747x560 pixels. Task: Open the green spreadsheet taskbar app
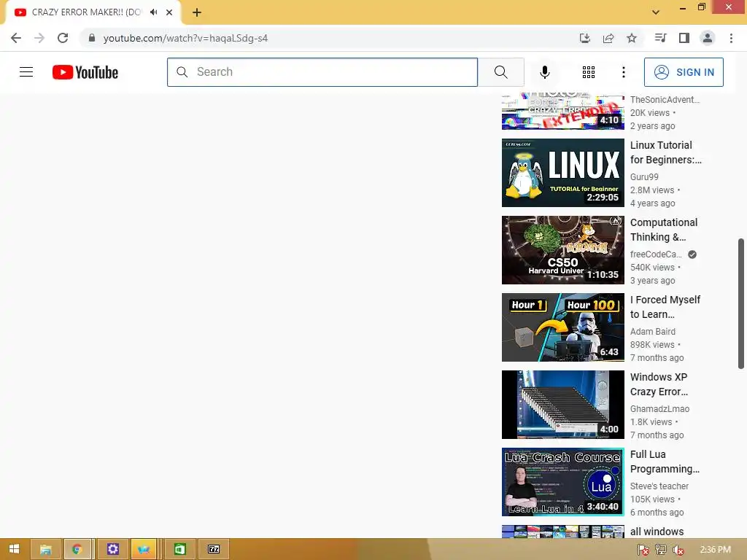tap(179, 549)
